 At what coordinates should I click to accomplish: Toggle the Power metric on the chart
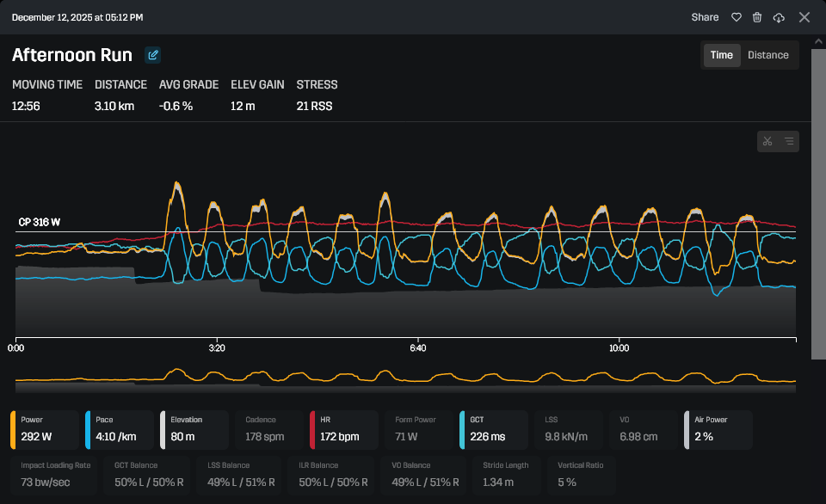click(x=45, y=430)
